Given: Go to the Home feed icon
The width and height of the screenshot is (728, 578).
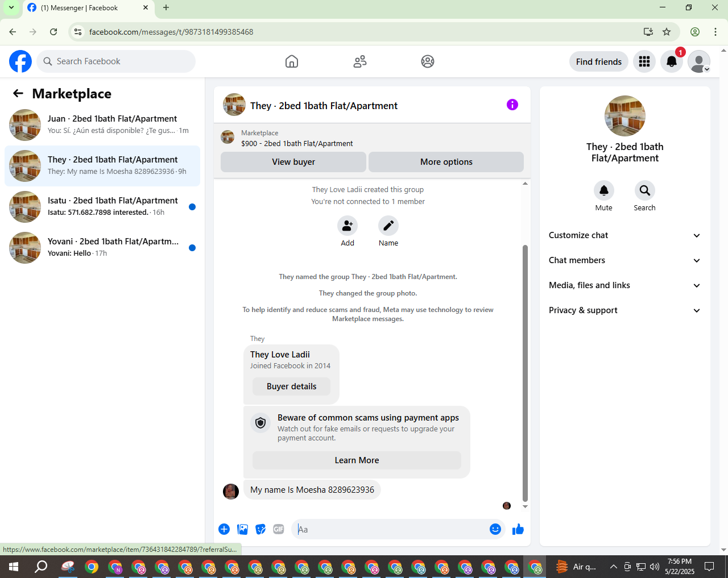Looking at the screenshot, I should click(x=292, y=61).
